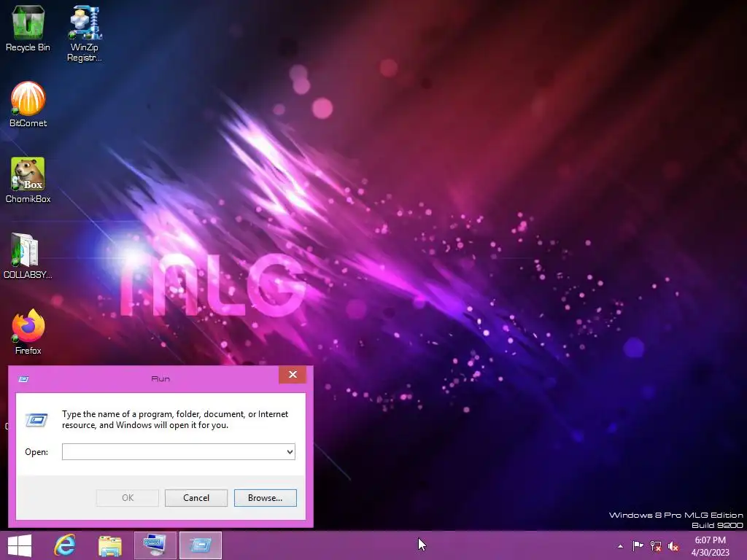
Task: Click the Browse... button
Action: click(266, 498)
